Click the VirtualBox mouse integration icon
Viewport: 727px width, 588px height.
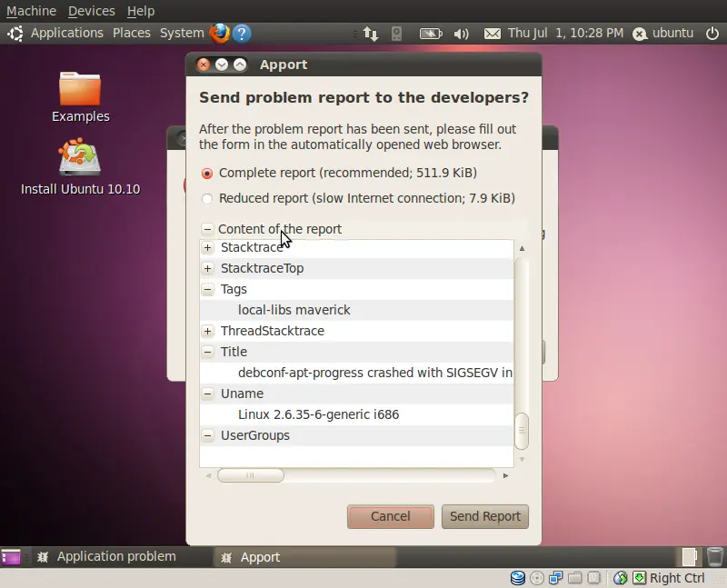[621, 578]
